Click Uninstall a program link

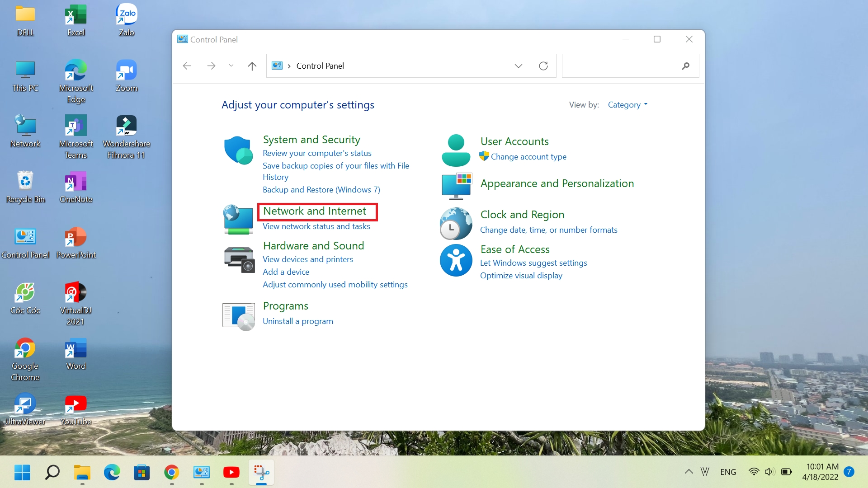(x=297, y=321)
